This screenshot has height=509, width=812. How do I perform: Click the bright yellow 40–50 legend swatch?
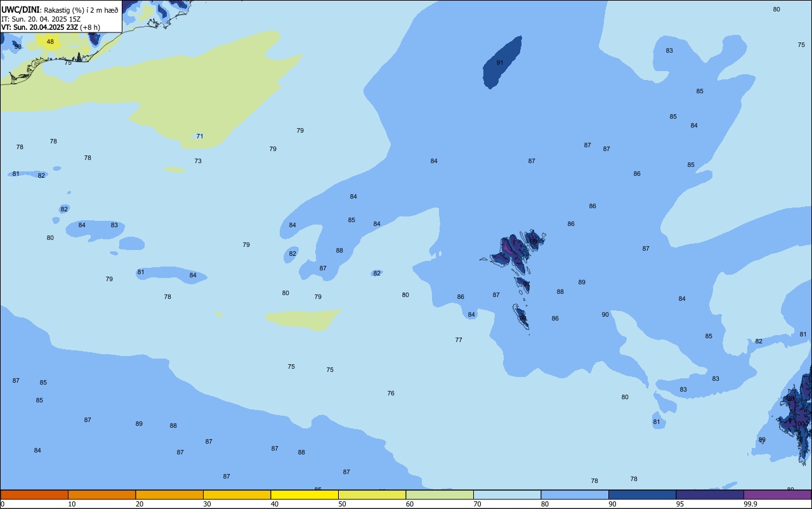click(x=304, y=494)
